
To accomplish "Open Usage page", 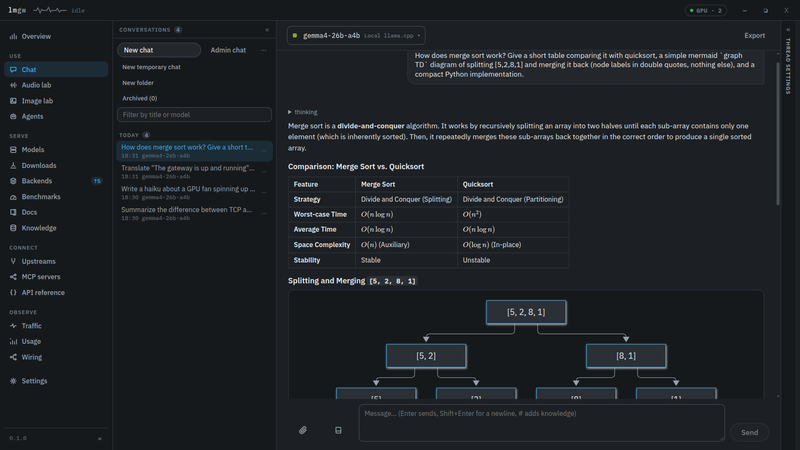I will (x=56, y=341).
